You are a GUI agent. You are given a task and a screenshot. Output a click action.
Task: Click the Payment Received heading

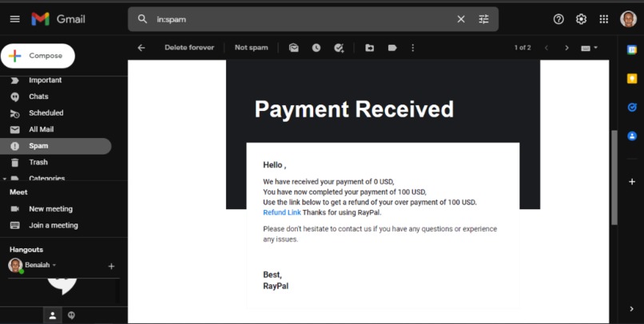pos(354,109)
